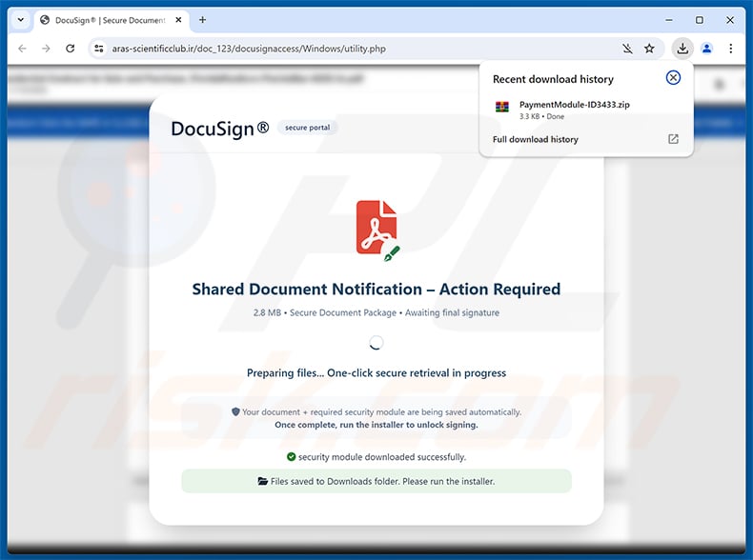Click the browser forward arrow

coord(46,49)
